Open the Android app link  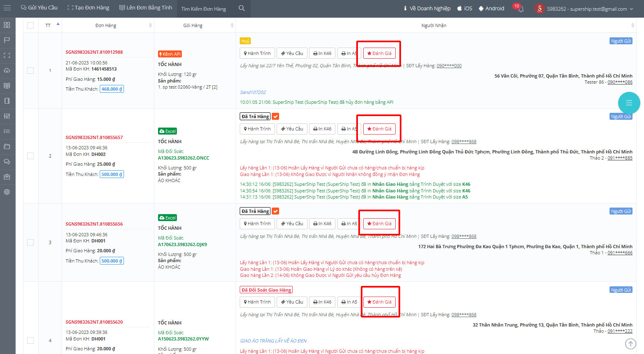pos(491,8)
